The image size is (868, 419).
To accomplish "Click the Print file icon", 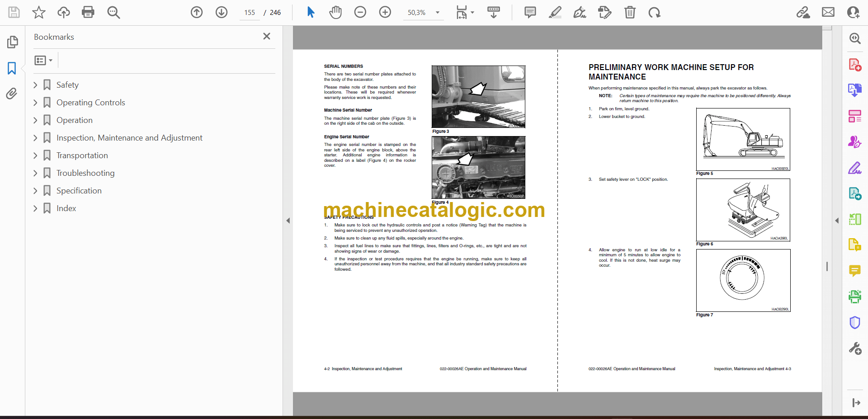I will pyautogui.click(x=88, y=12).
